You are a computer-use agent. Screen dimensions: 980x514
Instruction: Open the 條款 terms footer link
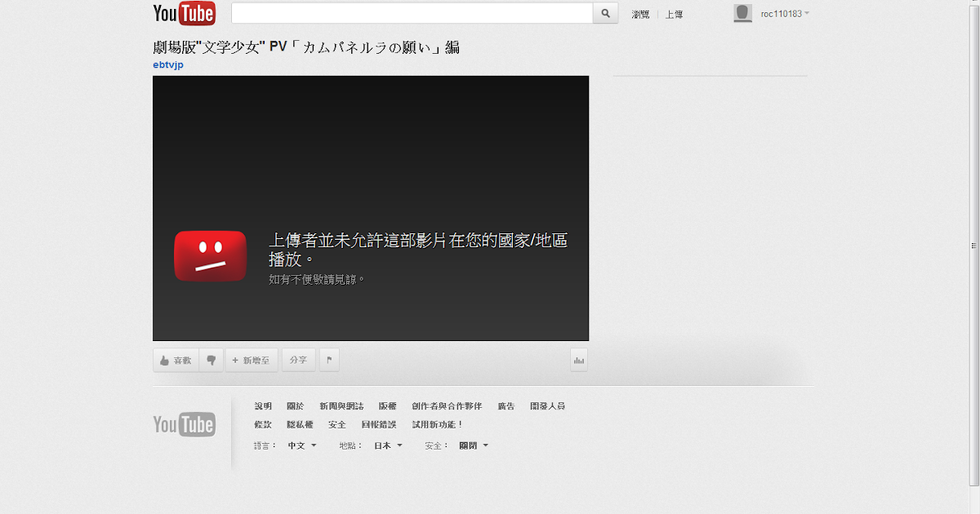click(263, 424)
